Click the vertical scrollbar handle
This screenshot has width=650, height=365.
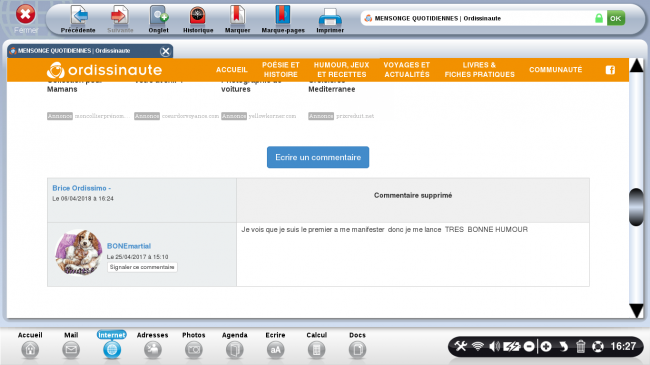[x=636, y=207]
